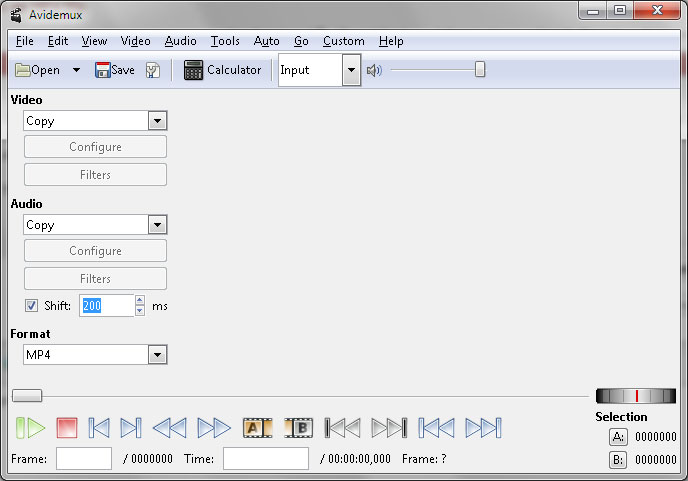Step to previous frame
Viewport: 688px width, 481px height.
99,428
